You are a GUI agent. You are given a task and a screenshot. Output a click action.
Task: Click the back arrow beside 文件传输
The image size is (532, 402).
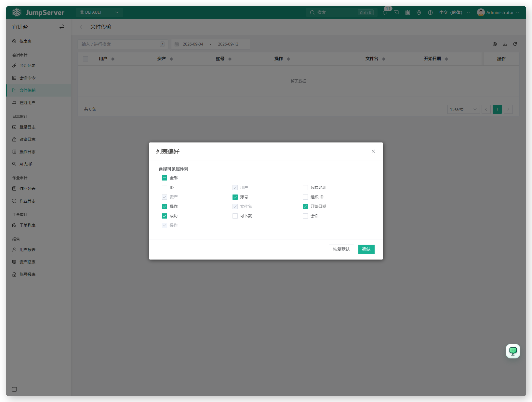coord(82,27)
